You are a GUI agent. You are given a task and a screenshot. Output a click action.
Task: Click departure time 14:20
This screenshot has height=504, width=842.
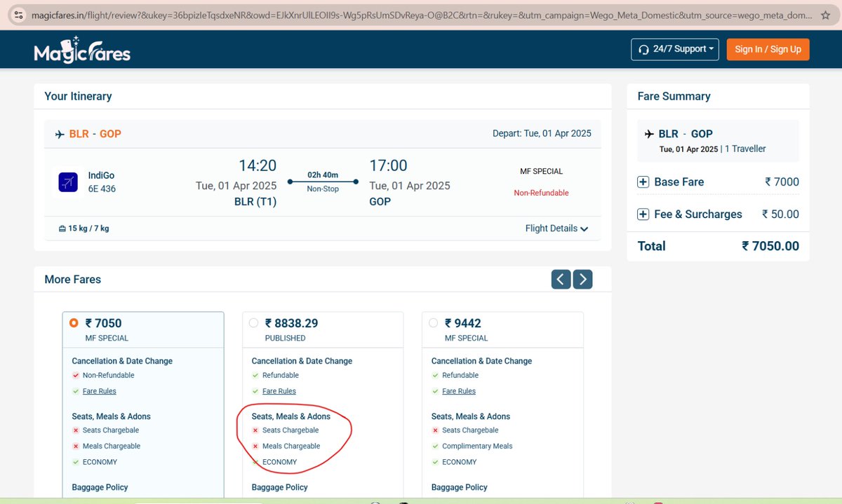(258, 165)
